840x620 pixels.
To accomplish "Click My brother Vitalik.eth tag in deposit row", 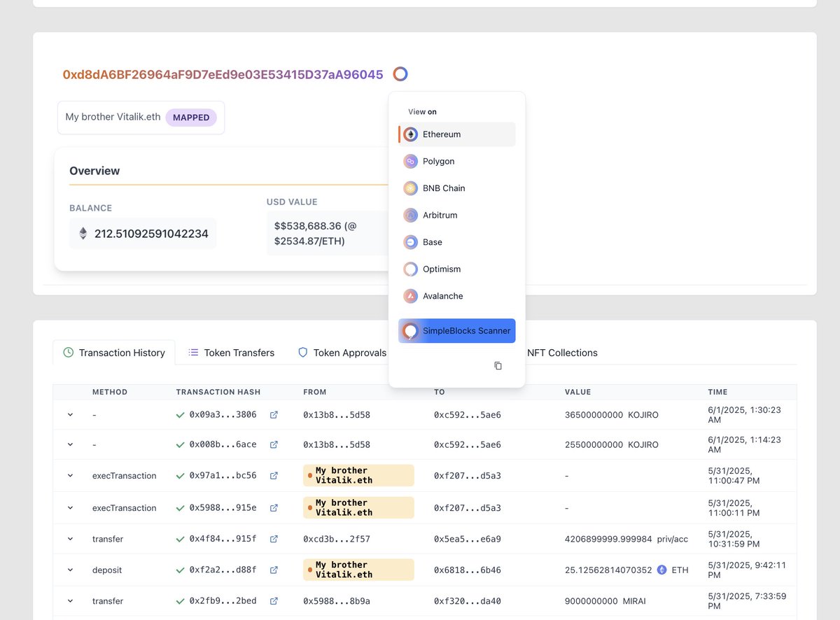I will tap(358, 570).
